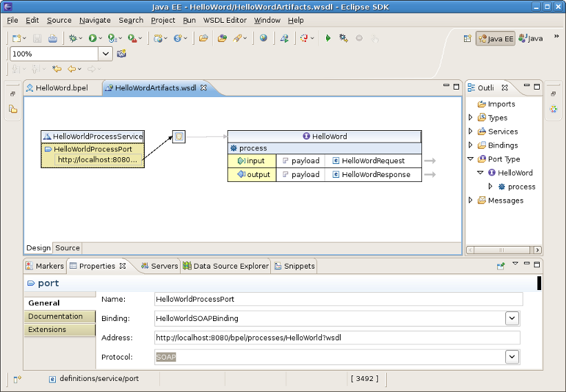The image size is (566, 392).
Task: Open the Run icon dropdown arrow
Action: (101, 38)
